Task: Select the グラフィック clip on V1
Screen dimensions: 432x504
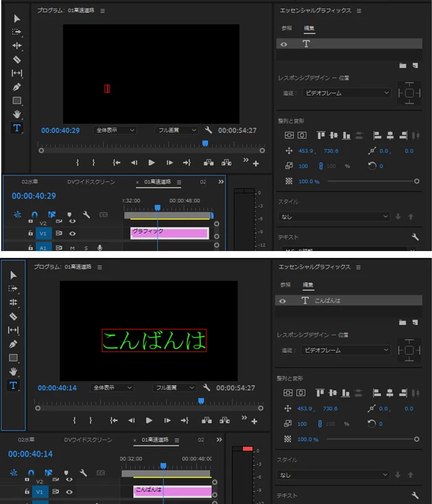Action: tap(169, 232)
